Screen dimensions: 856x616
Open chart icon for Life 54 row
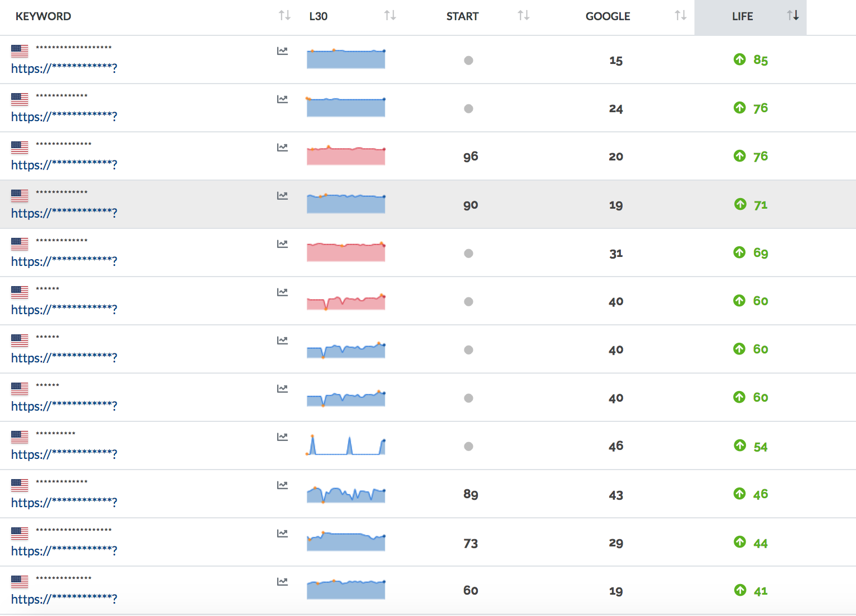point(282,437)
